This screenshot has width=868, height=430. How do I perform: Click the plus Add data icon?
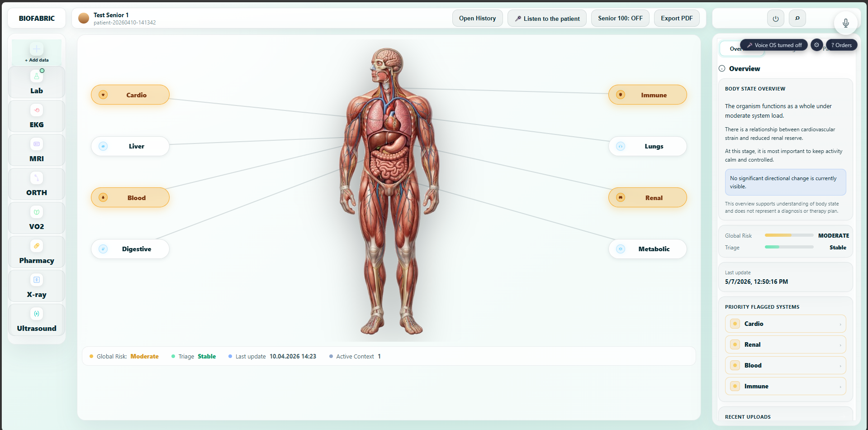point(37,49)
